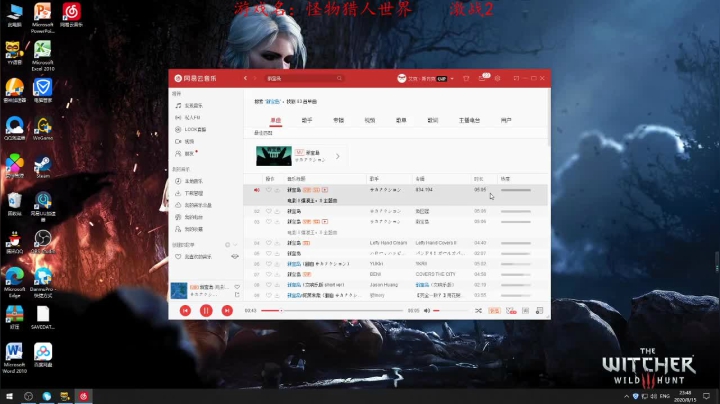Like song row 04 by Lefty Hand Cream
Screen dimensions: 720x404
pos(269,243)
